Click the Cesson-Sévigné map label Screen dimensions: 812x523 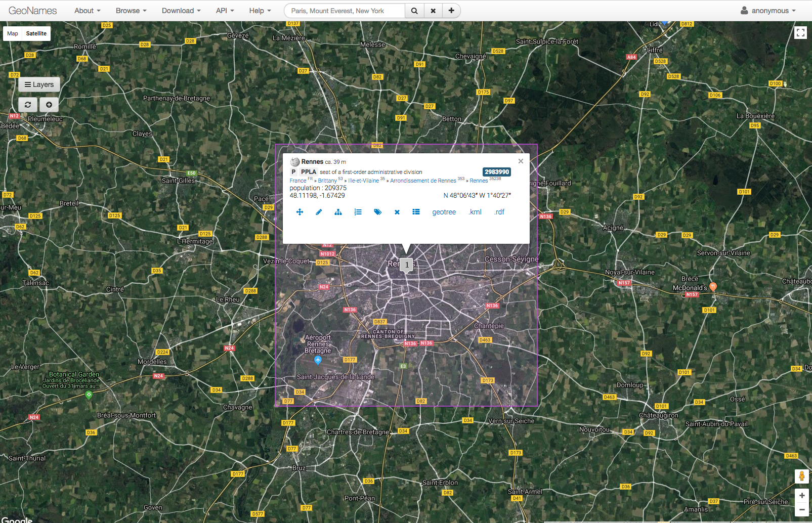511,259
